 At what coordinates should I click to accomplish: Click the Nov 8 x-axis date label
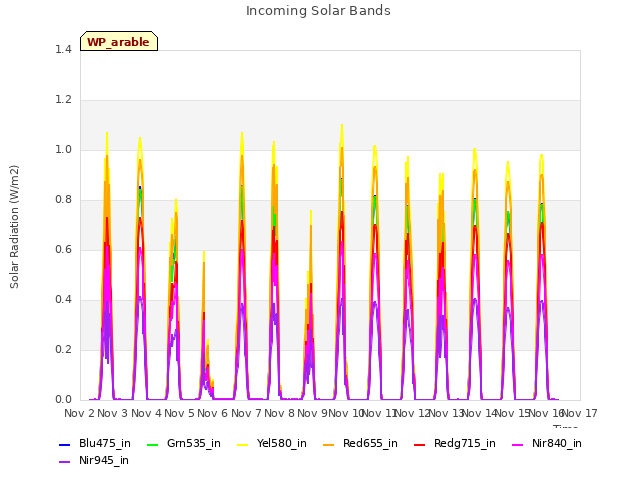(x=280, y=413)
